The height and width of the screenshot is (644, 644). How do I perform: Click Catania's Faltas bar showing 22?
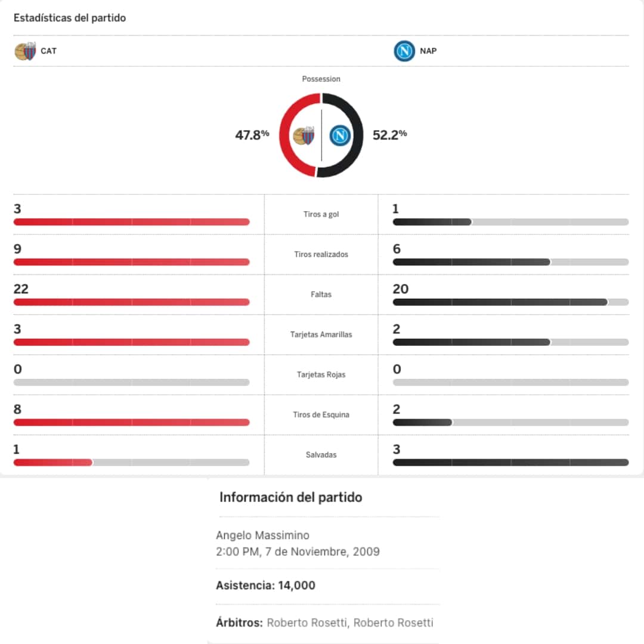point(131,302)
